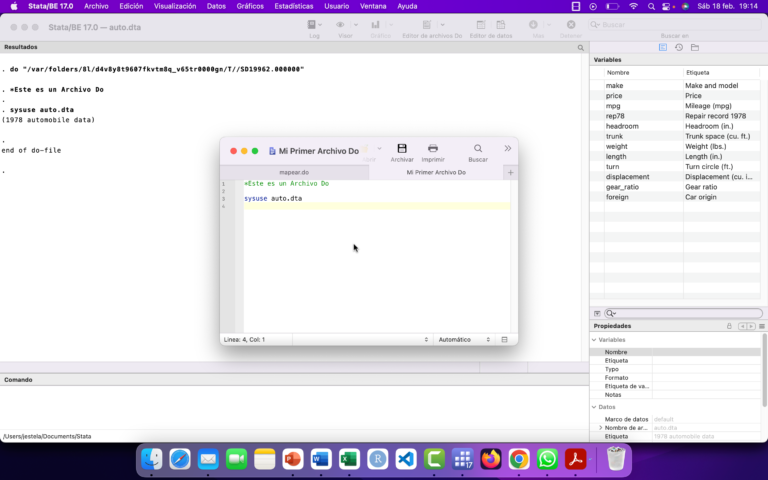Open the Abrir dropdown arrow in Do editor

[380, 148]
